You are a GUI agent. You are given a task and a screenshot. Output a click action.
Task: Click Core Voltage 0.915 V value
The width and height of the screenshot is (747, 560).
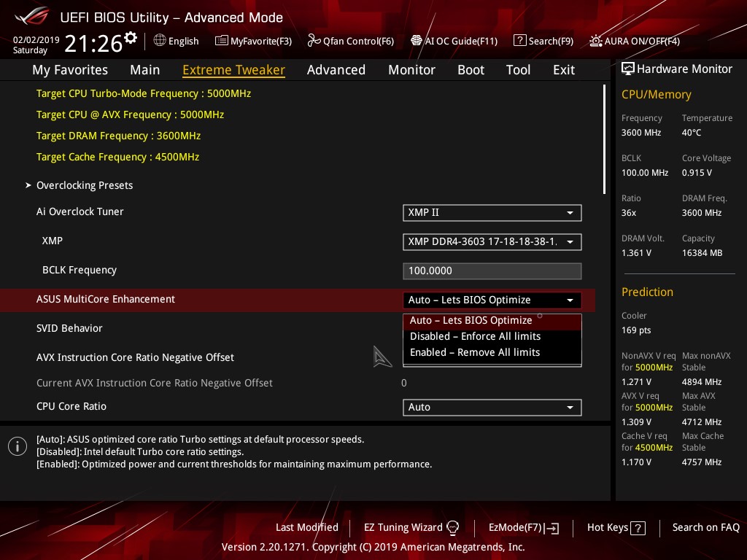[697, 172]
